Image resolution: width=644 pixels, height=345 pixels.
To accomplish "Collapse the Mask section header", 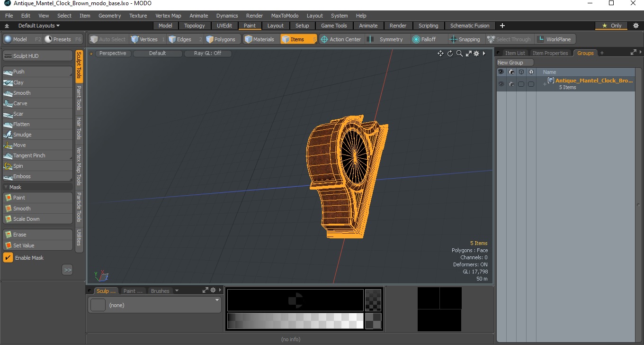I will click(37, 187).
